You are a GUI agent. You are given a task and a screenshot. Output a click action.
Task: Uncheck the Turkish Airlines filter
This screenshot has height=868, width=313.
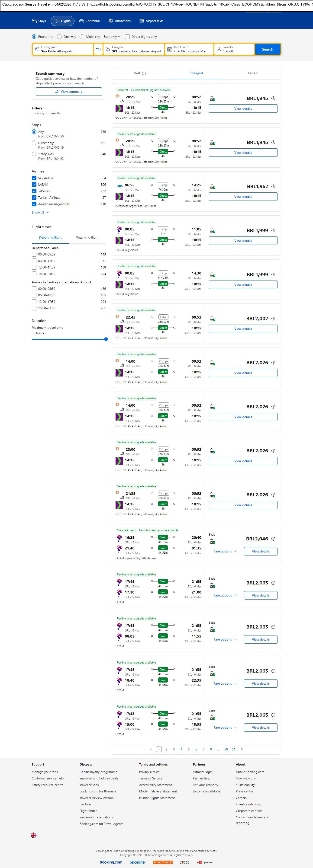(x=34, y=198)
